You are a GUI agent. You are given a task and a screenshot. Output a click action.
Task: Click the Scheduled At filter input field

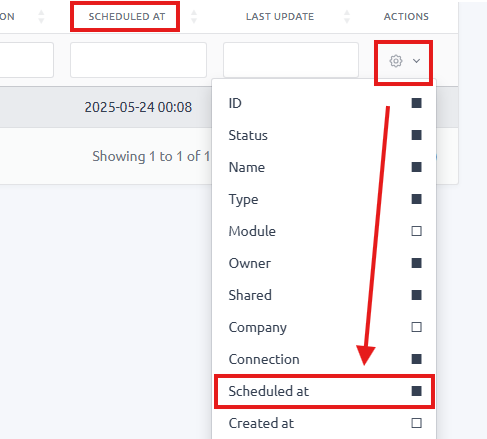(x=138, y=60)
